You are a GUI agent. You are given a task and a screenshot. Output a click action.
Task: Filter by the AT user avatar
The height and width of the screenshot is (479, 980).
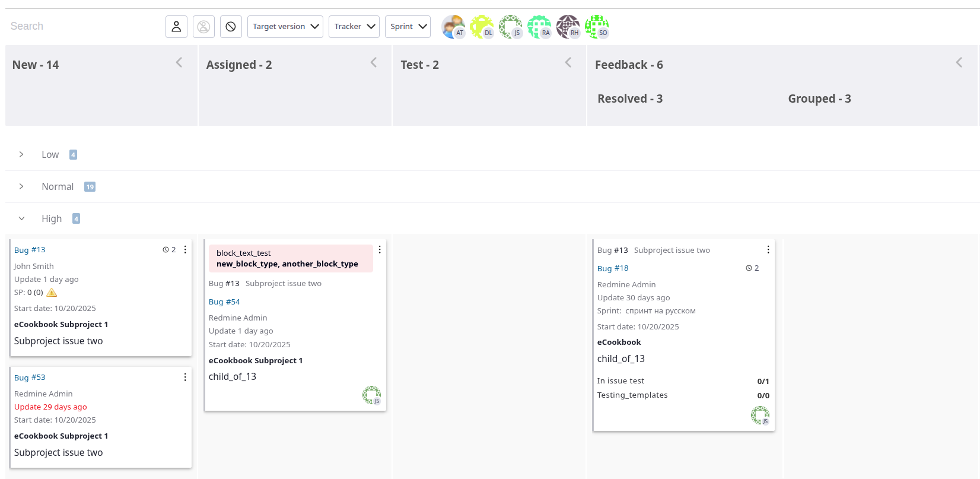453,27
